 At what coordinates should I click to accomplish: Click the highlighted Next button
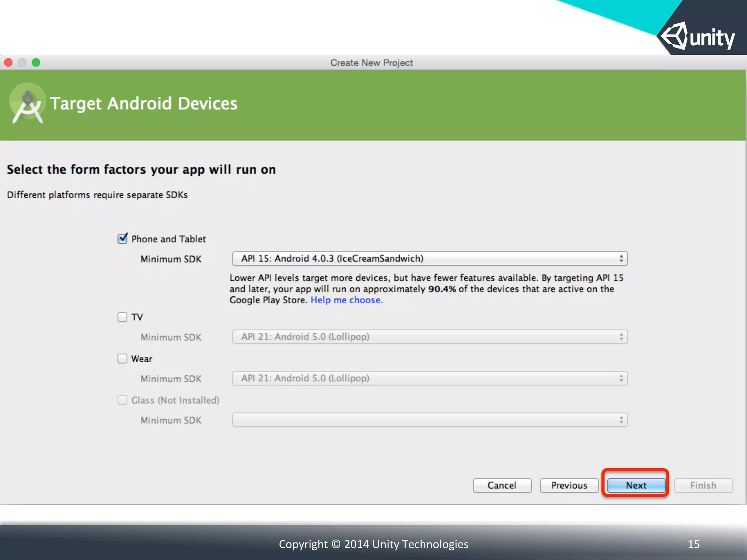[636, 486]
